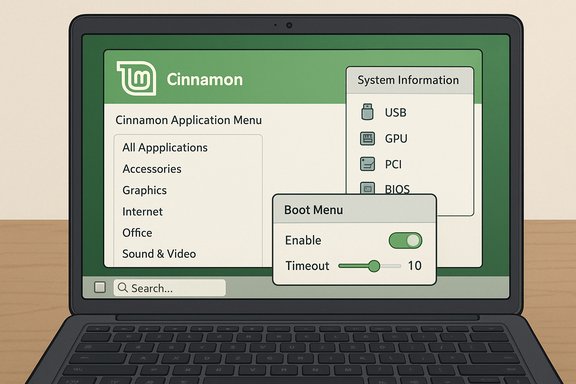Click the Cinnamon title text
This screenshot has width=576, height=384.
[205, 80]
